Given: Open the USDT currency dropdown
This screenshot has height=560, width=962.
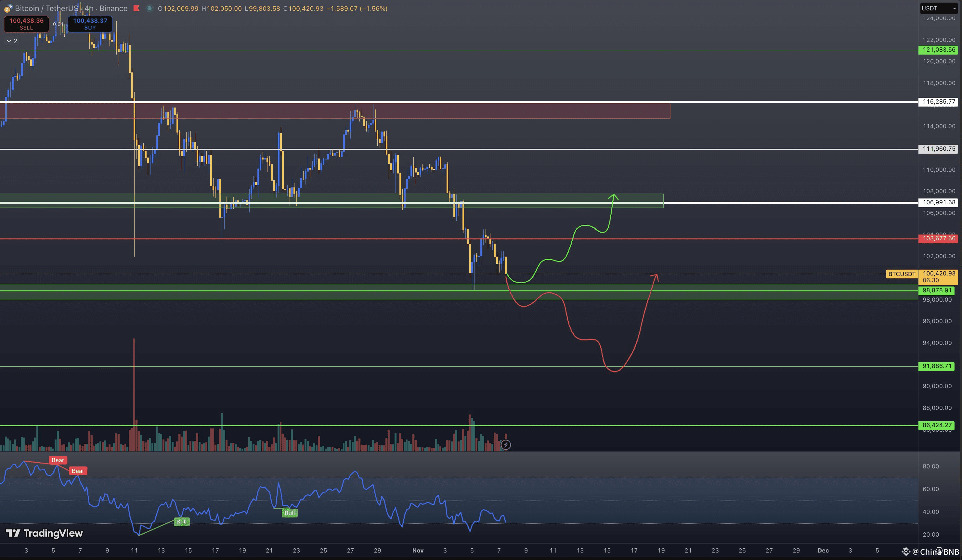Looking at the screenshot, I should click(940, 8).
